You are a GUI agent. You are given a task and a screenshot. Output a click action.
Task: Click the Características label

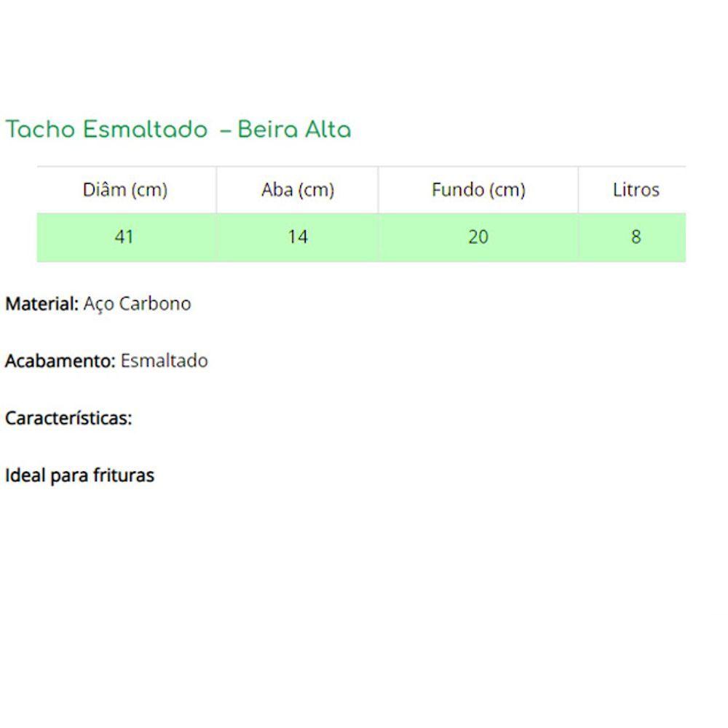68,418
